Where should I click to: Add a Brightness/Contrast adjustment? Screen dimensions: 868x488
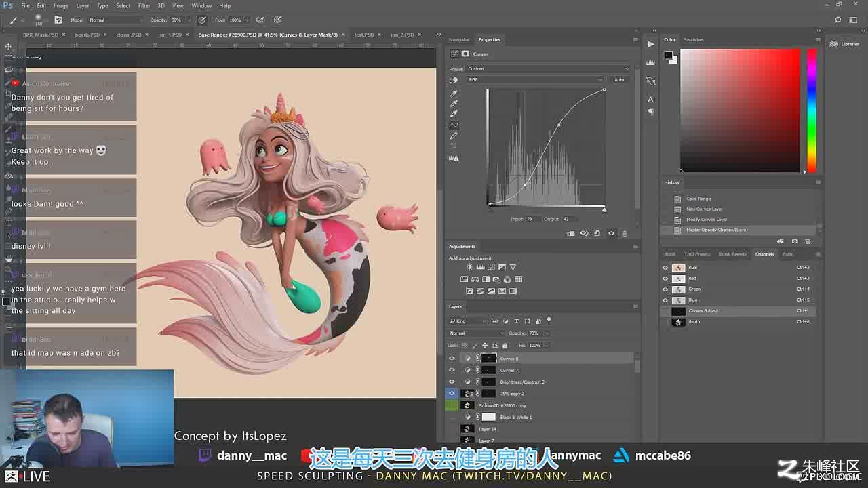(x=469, y=267)
